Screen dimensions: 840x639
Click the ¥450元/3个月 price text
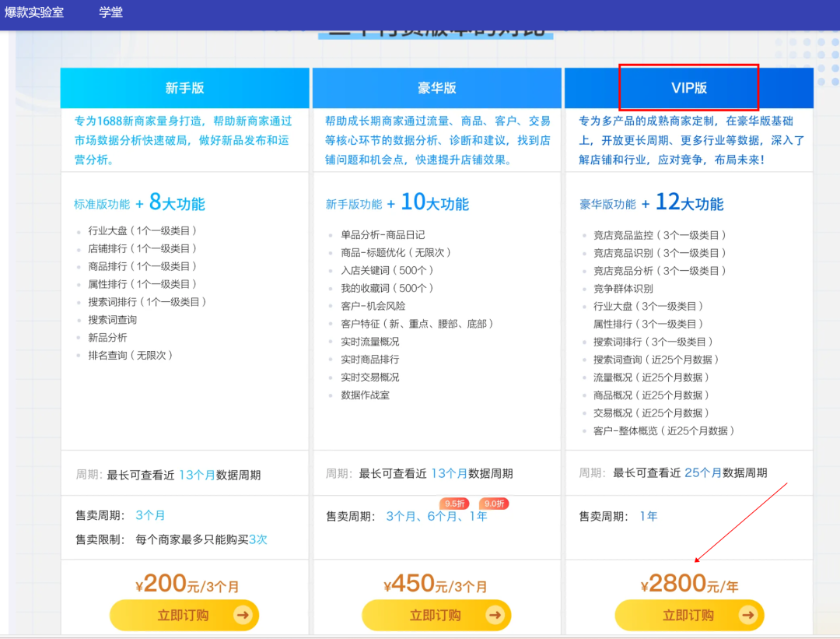(x=436, y=584)
